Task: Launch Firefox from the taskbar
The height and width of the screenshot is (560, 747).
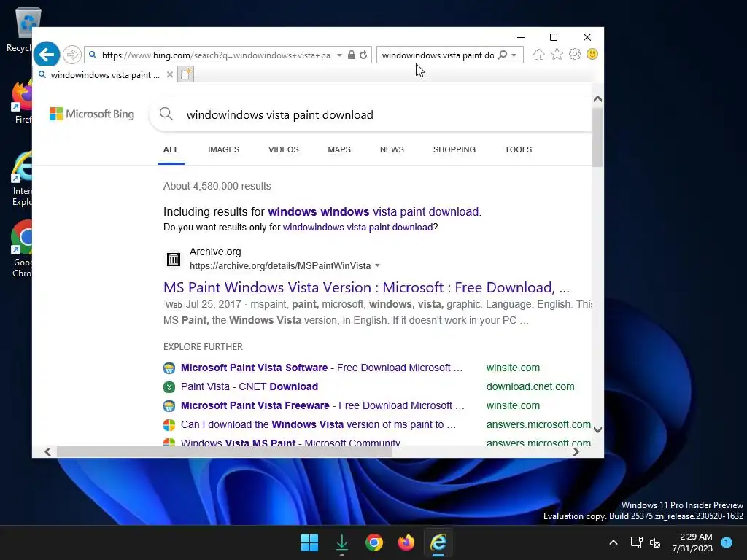Action: [406, 542]
